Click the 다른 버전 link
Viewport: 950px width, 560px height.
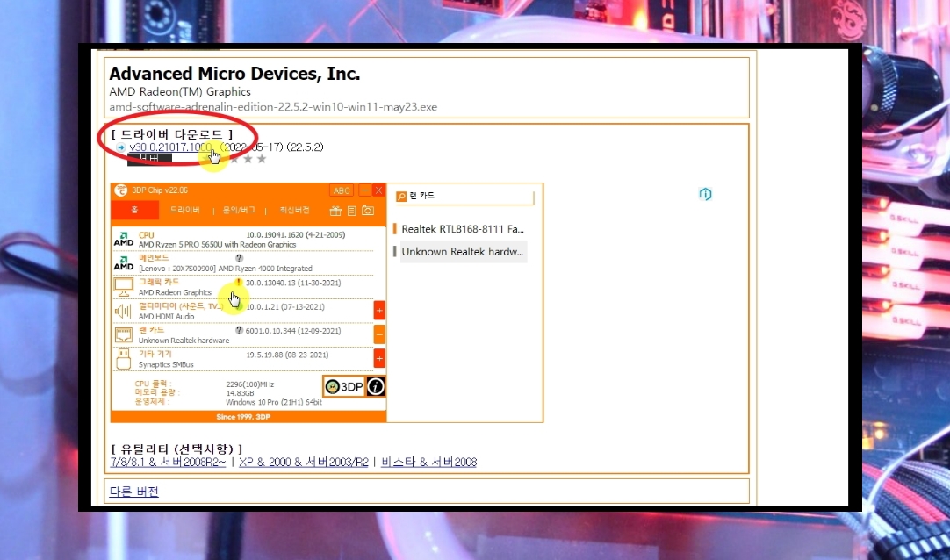[x=134, y=491]
